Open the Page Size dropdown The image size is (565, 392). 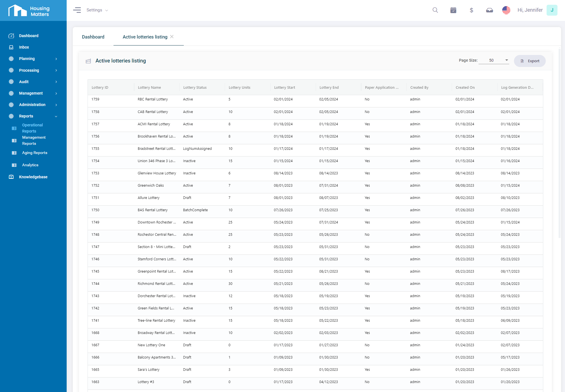click(x=494, y=60)
